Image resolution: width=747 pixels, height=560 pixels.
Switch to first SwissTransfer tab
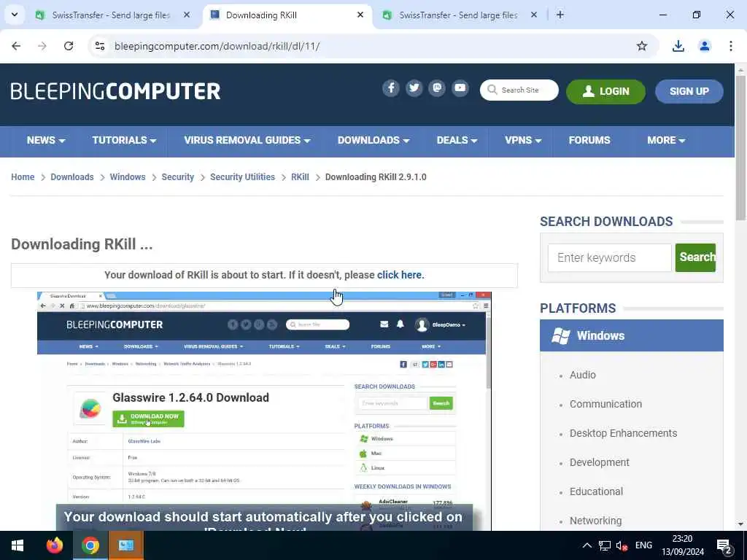tap(111, 15)
